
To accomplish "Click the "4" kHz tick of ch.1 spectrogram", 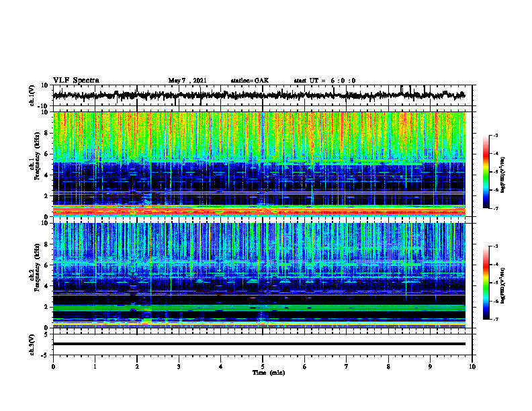I will coord(46,175).
